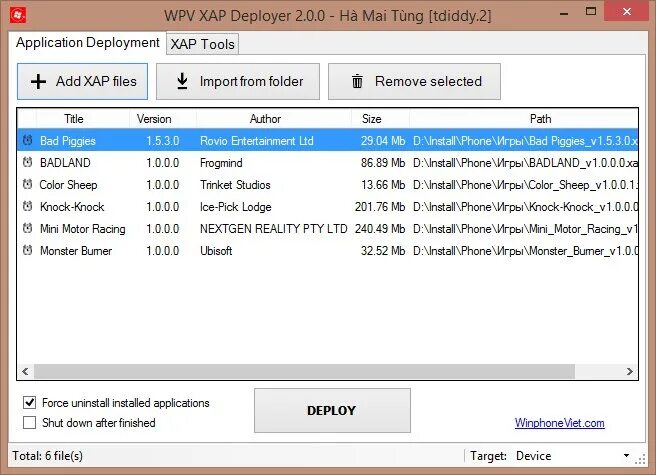The image size is (656, 475).
Task: Click the Bad Piggies file path
Action: tap(525, 141)
